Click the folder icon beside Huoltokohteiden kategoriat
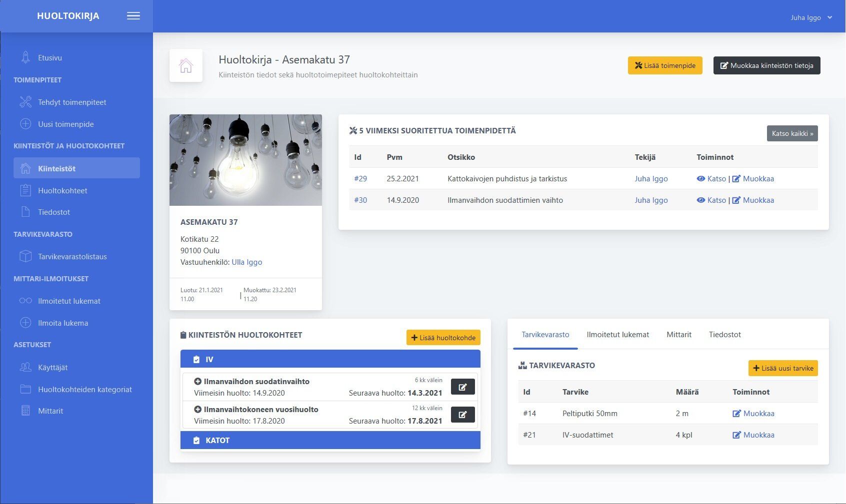The width and height of the screenshot is (846, 504). pos(25,389)
